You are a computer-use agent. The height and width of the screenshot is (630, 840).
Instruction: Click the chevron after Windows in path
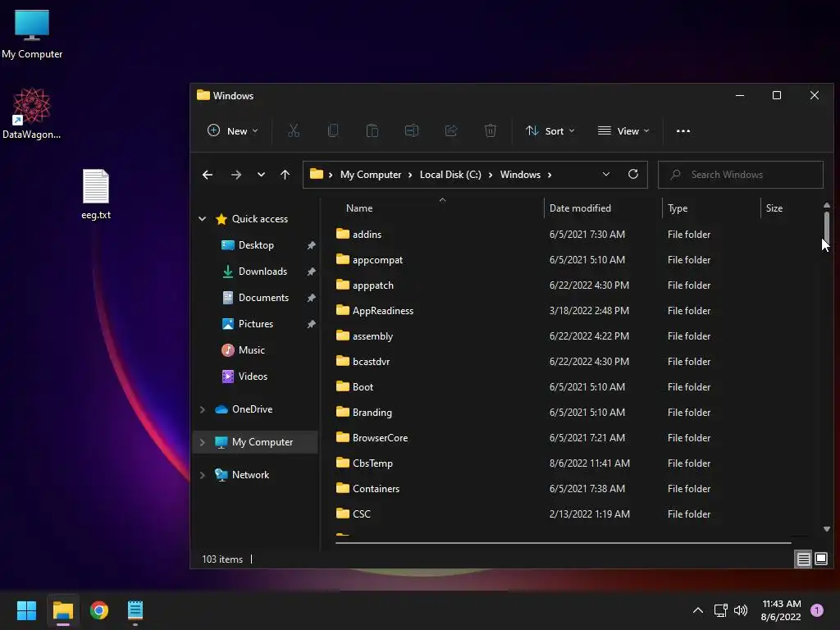pos(550,175)
